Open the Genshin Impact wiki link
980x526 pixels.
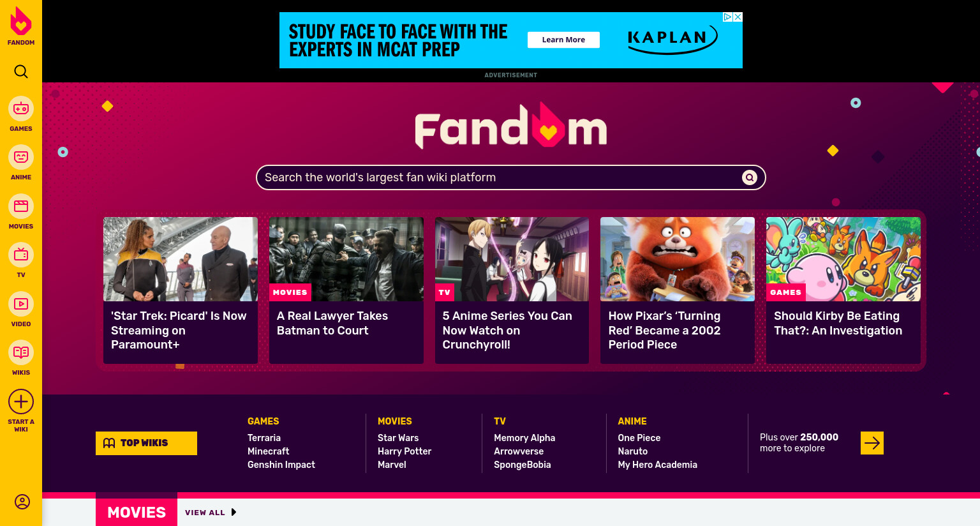281,465
